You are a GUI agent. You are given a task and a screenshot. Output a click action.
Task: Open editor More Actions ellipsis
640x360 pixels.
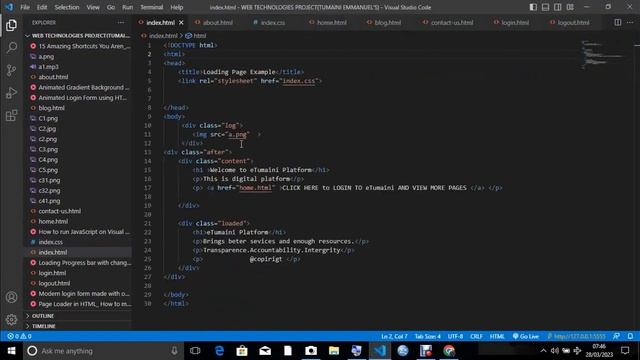click(x=630, y=22)
